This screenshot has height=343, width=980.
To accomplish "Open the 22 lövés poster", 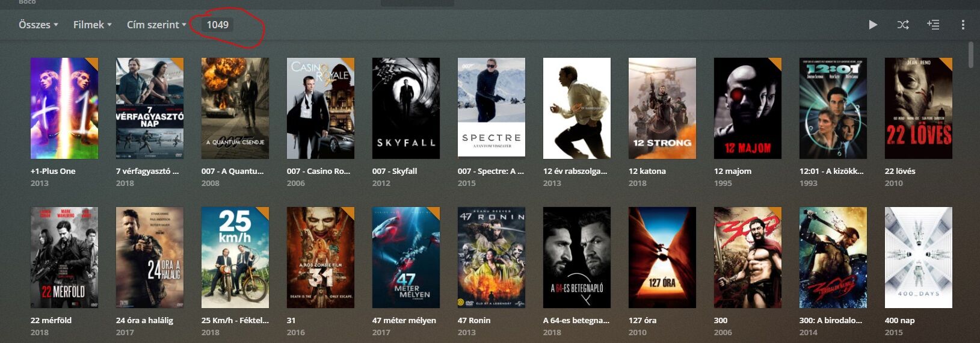I will coord(919,108).
